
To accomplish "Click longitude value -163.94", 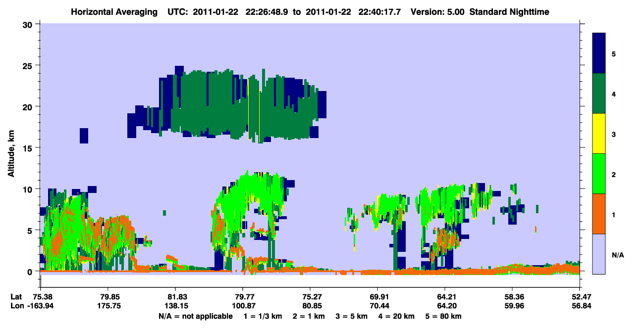I will click(x=41, y=306).
